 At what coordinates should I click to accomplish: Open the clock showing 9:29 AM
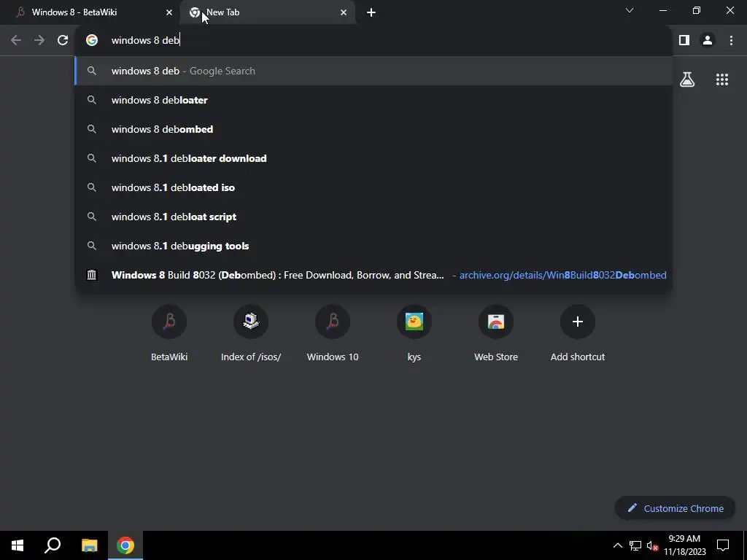tap(684, 545)
